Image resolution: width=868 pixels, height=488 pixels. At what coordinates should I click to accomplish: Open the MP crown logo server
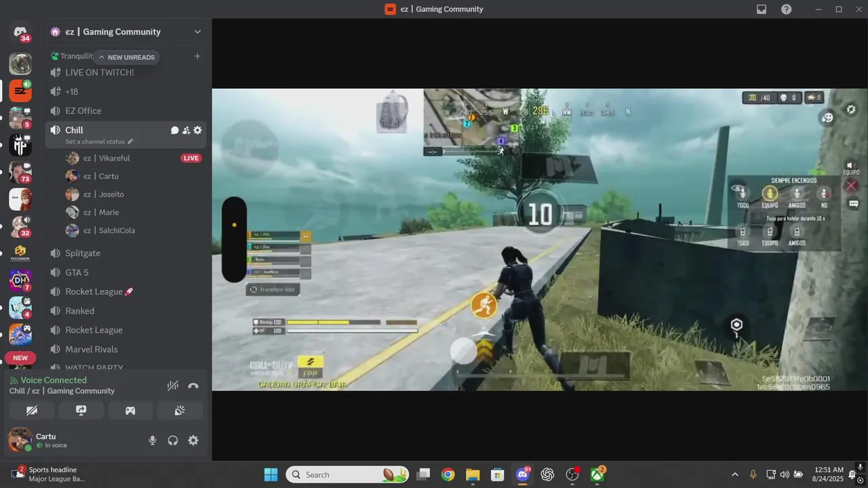click(x=20, y=145)
